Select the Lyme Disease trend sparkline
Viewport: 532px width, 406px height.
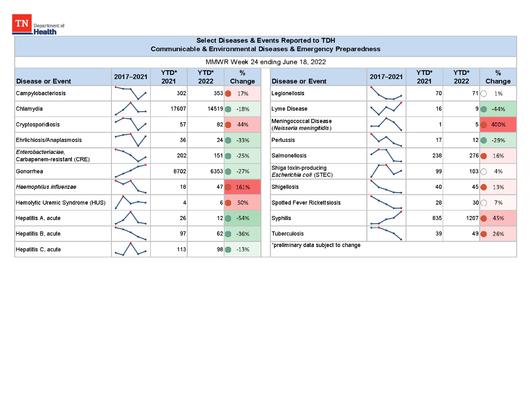[x=386, y=109]
